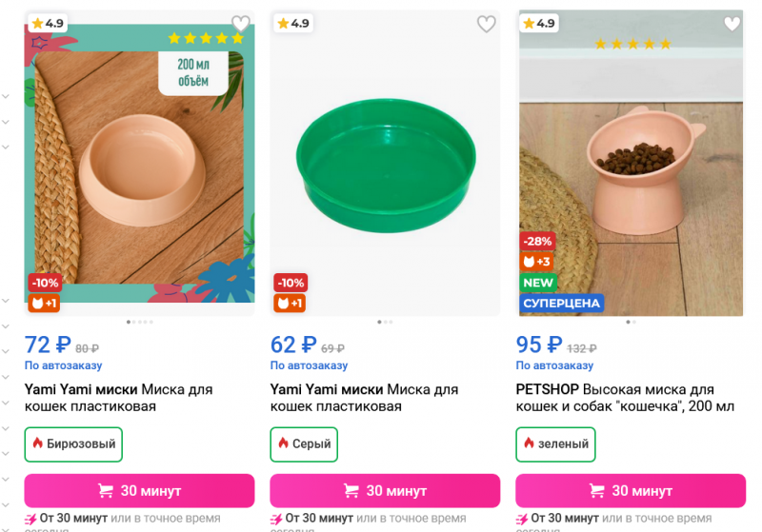Favorite the green plastic bowl
762x532 pixels.
(x=487, y=24)
